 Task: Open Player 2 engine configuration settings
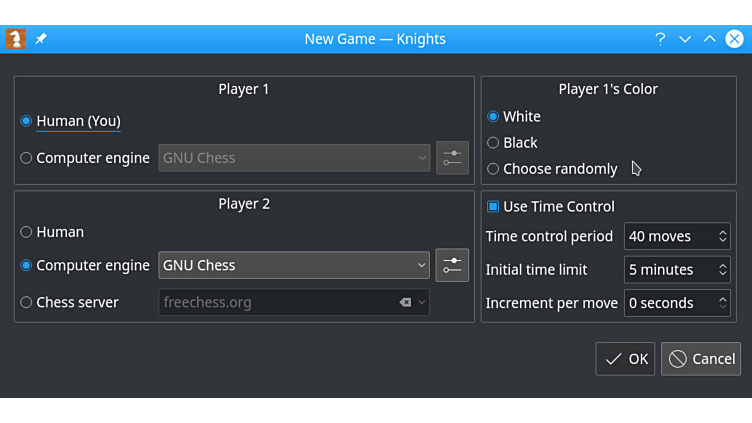[x=452, y=265]
